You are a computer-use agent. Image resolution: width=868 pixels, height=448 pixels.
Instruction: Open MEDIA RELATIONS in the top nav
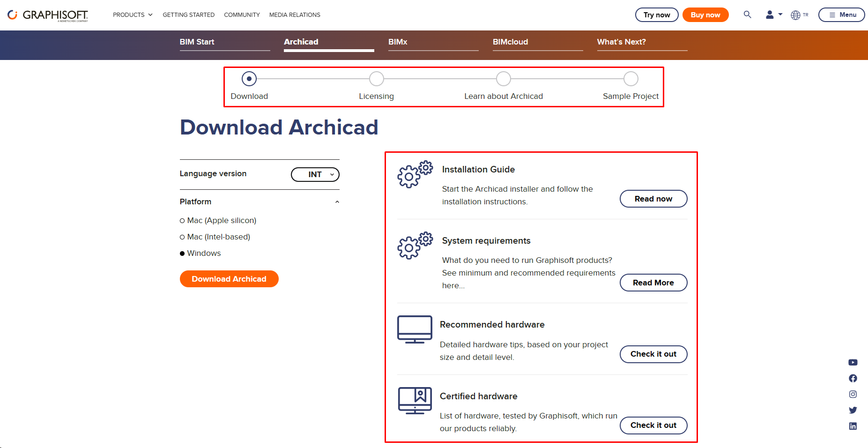(x=295, y=15)
